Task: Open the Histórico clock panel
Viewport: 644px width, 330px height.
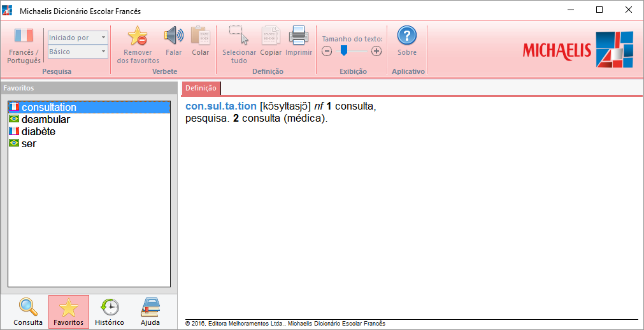Action: pos(110,312)
